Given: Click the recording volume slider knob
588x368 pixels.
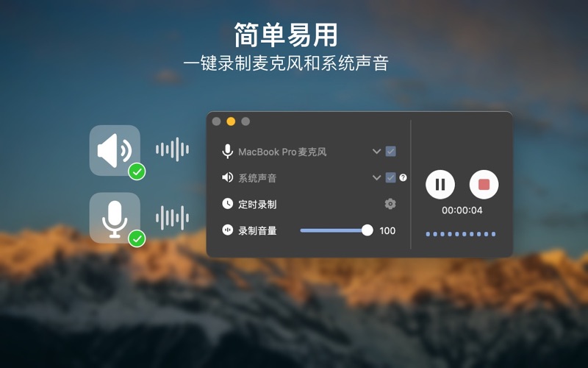Looking at the screenshot, I should coord(367,230).
